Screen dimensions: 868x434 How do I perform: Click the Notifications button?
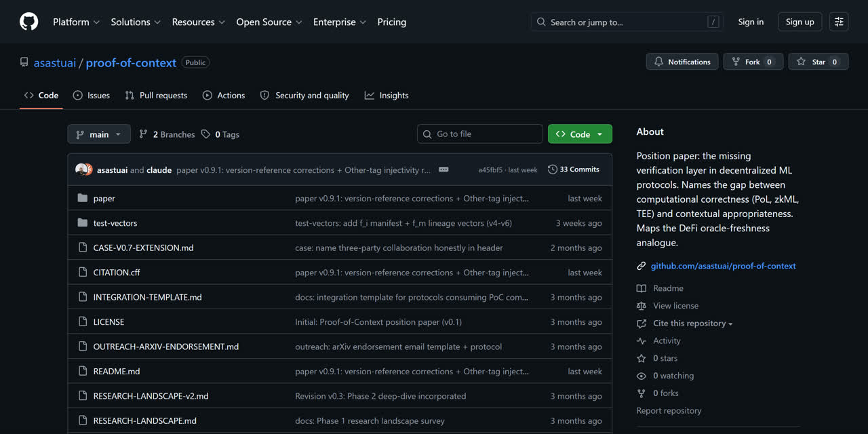pyautogui.click(x=682, y=62)
